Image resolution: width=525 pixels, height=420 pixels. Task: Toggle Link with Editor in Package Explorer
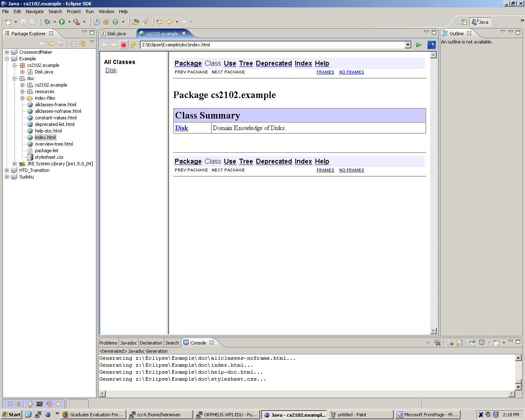tap(83, 43)
